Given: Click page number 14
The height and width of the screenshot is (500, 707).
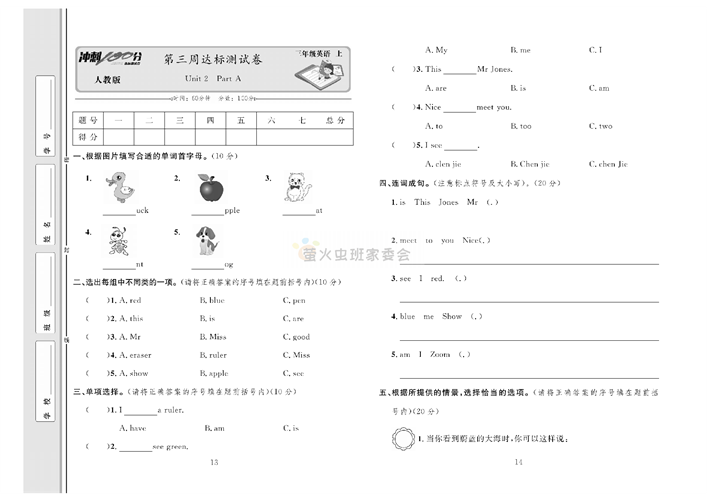Looking at the screenshot, I should pos(518,462).
